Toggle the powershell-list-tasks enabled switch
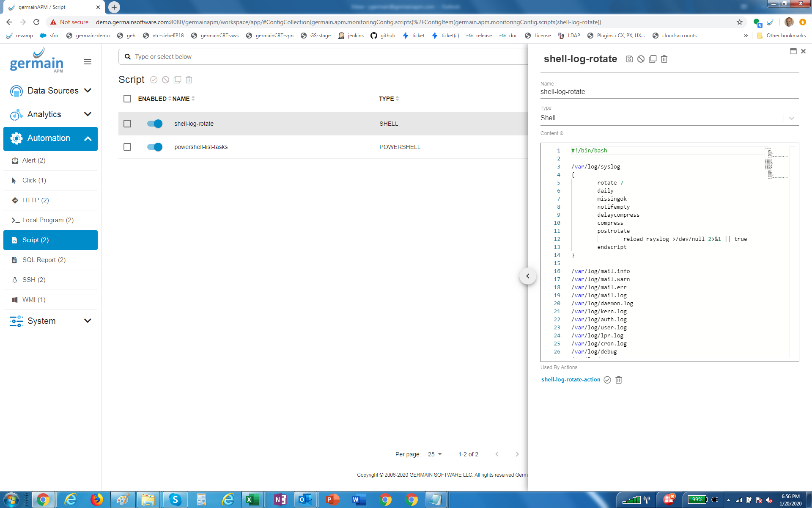This screenshot has width=812, height=508. (x=155, y=147)
